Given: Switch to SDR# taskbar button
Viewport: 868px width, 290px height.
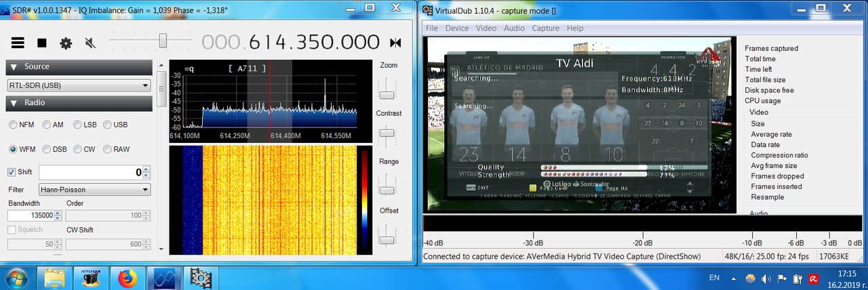Looking at the screenshot, I should 164,278.
